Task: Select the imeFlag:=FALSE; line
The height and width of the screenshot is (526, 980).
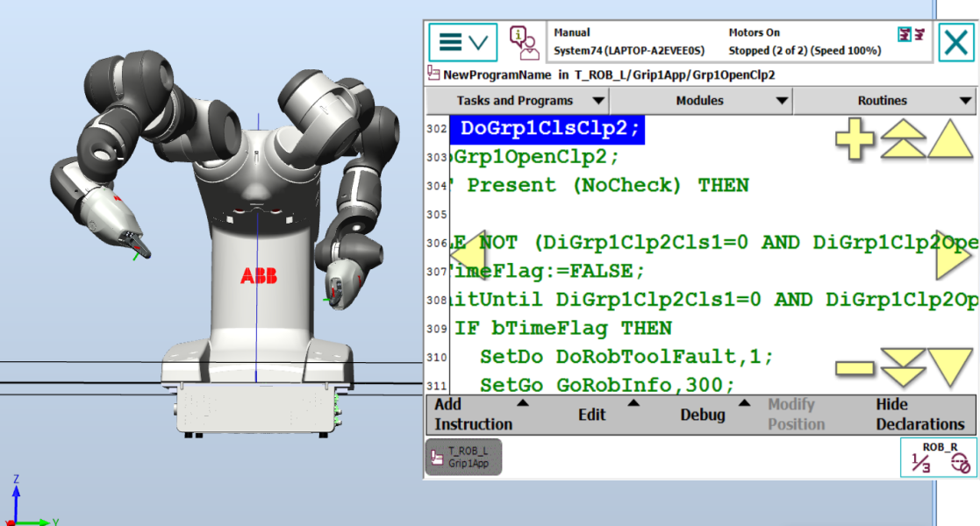Action: coord(547,271)
